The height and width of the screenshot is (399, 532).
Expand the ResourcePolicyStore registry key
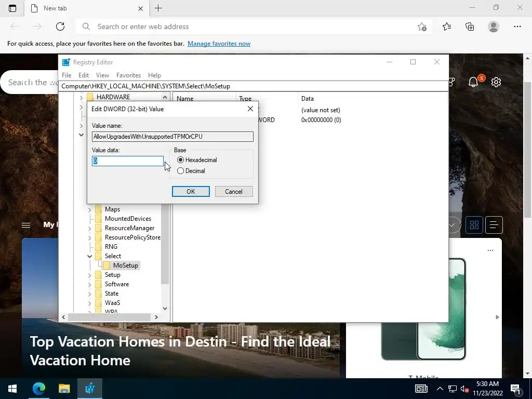pyautogui.click(x=89, y=237)
